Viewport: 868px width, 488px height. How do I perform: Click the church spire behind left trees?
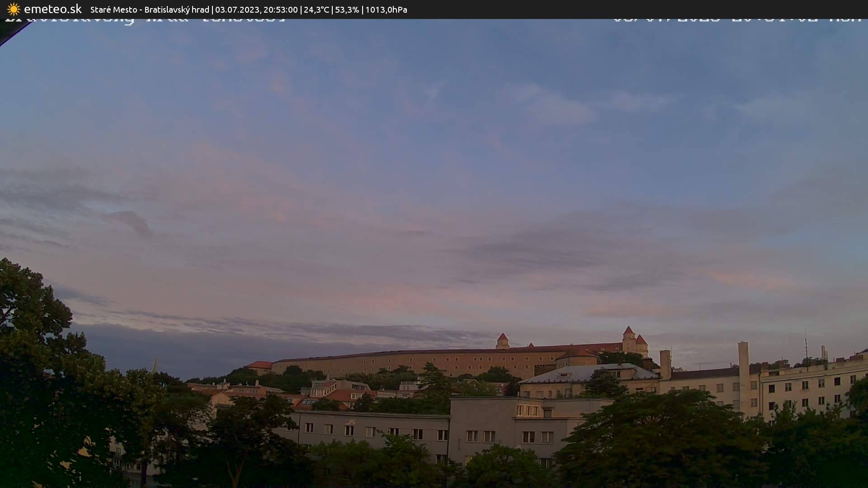coord(155,365)
